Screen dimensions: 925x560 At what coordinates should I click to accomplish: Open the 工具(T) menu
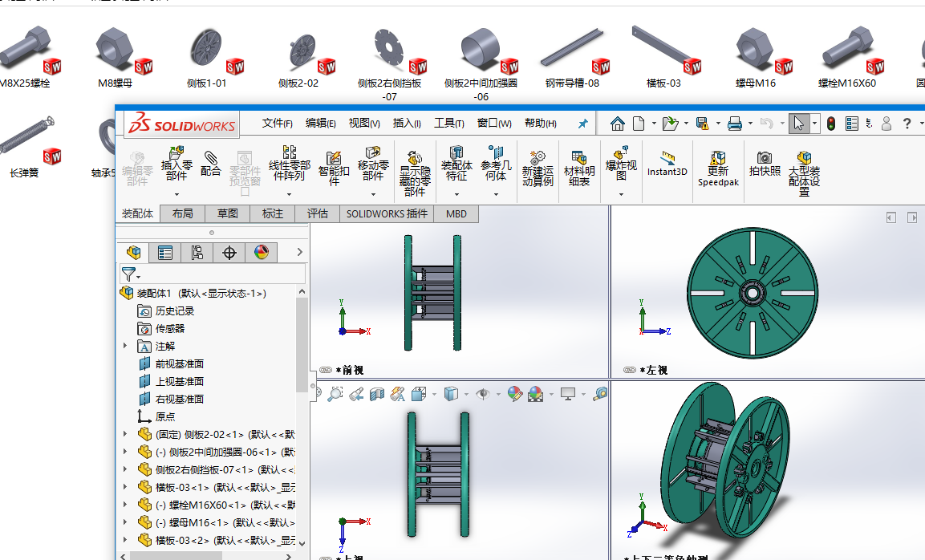tap(449, 123)
